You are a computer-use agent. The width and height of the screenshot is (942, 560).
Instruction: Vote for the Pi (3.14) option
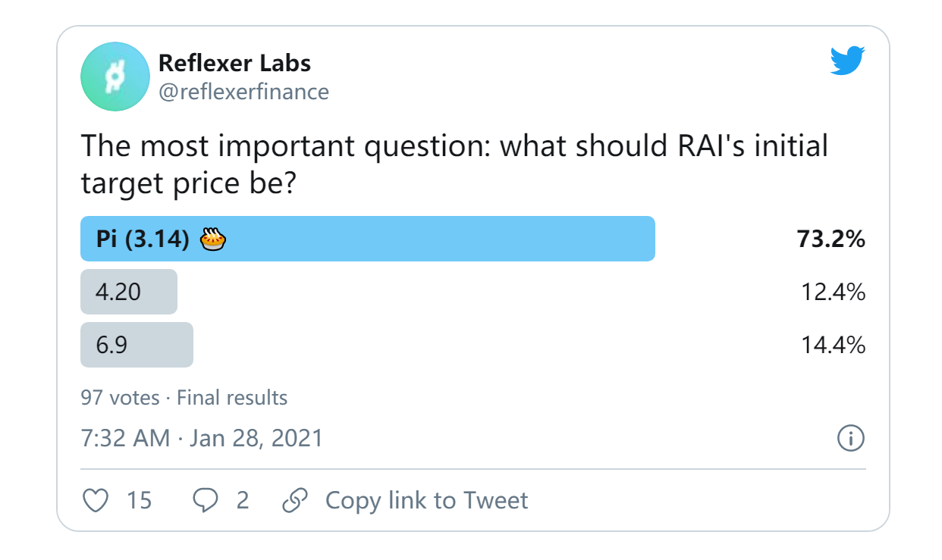coord(368,239)
